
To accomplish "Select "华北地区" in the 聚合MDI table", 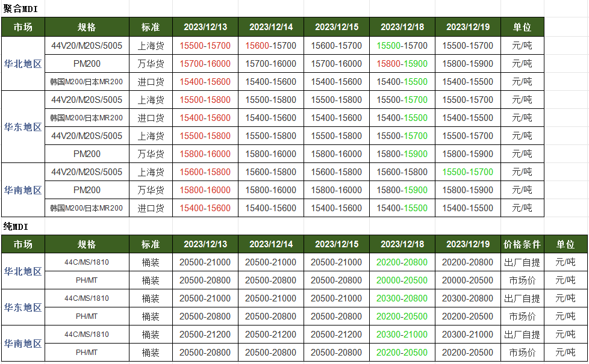I will pos(23,64).
